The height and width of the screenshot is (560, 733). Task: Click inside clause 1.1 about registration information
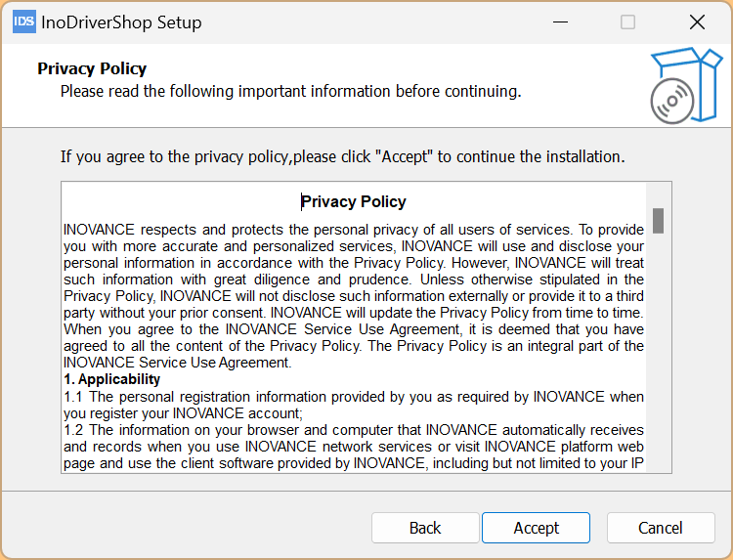click(354, 405)
